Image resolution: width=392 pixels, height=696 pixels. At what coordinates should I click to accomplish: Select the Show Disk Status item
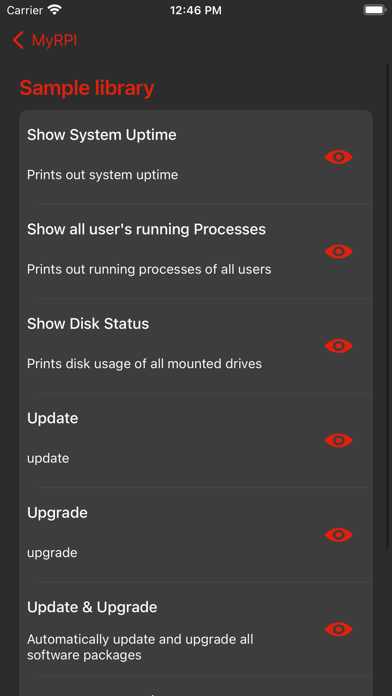coord(196,346)
